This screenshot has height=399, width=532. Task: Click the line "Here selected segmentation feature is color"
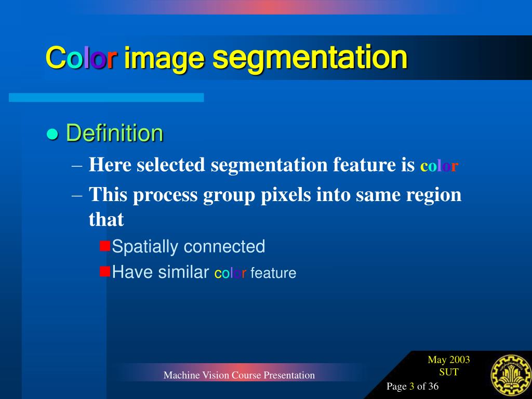click(273, 165)
